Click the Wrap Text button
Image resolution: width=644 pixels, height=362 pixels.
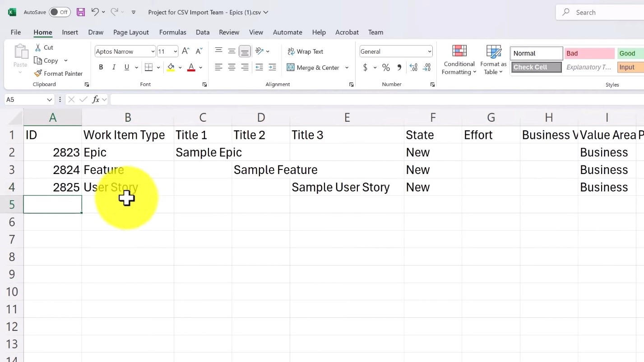(x=306, y=51)
